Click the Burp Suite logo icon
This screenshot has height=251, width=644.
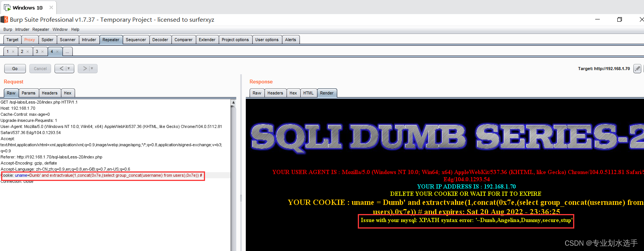tap(4, 19)
